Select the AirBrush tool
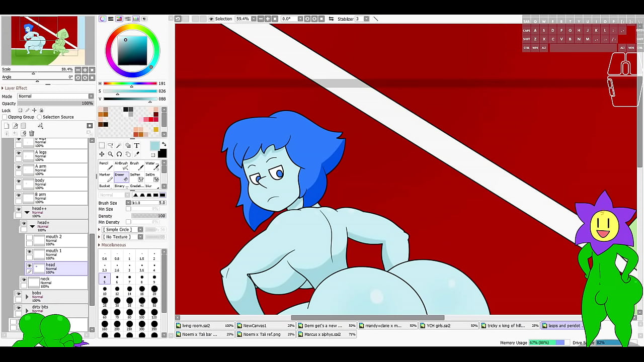This screenshot has width=644, height=362. coord(122,167)
